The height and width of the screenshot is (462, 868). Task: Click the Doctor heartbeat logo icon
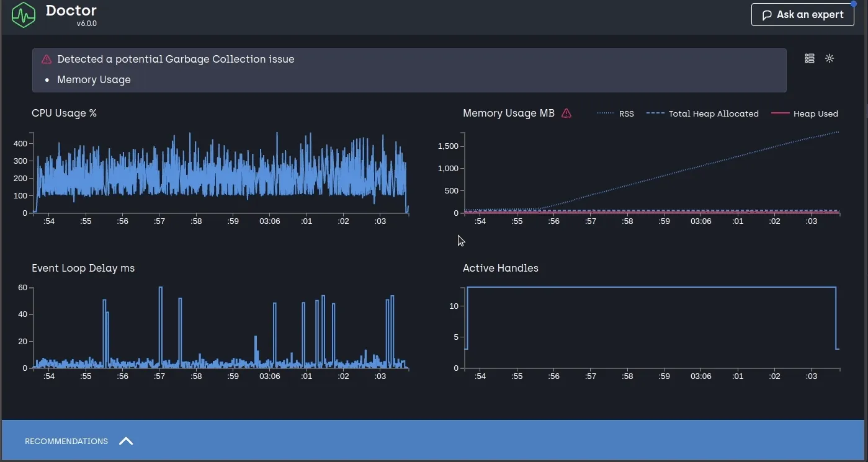pos(24,16)
